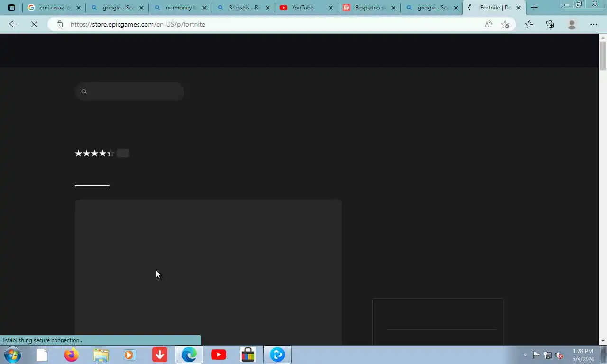Close the crni cerak tab
The width and height of the screenshot is (607, 364).
(x=79, y=8)
